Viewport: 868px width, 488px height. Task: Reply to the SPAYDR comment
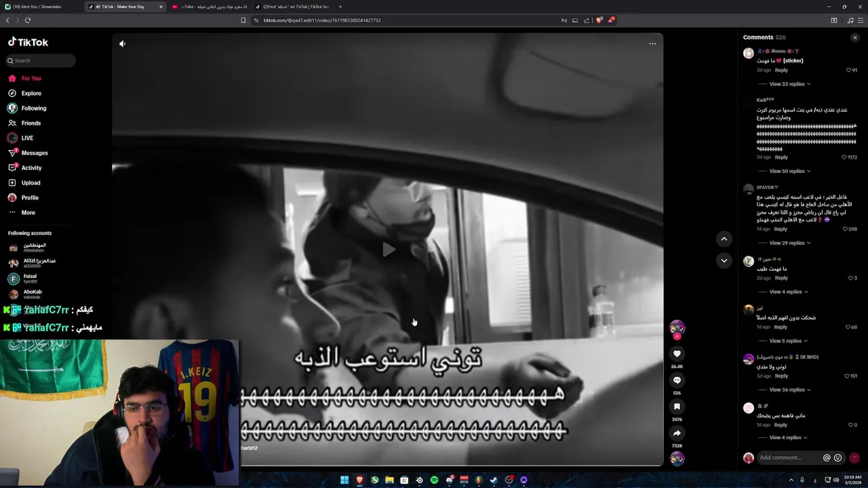781,229
